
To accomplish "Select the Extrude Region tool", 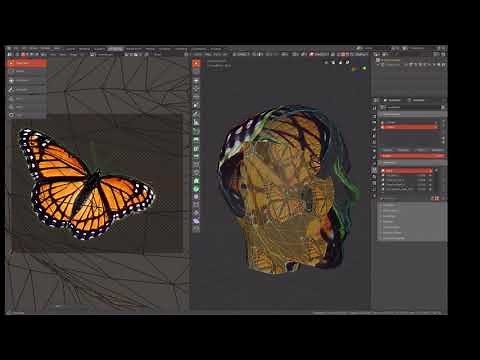I will [x=196, y=140].
